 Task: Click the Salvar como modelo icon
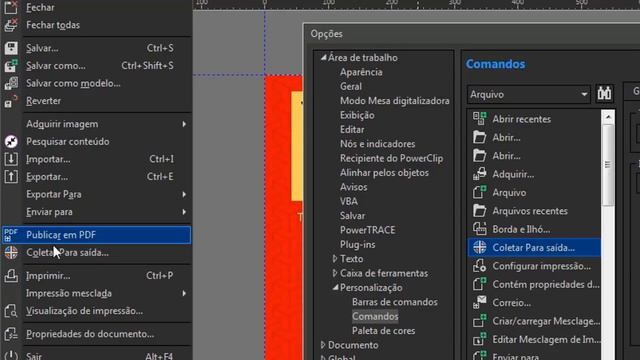point(11,83)
